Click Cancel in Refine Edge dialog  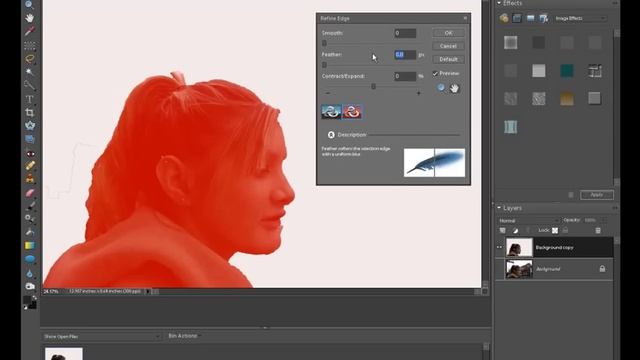pyautogui.click(x=448, y=46)
